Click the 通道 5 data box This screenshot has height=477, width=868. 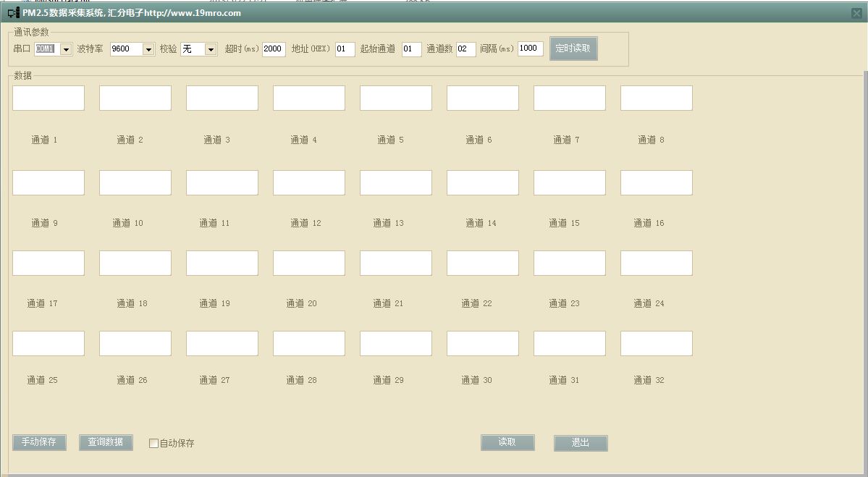[x=397, y=98]
